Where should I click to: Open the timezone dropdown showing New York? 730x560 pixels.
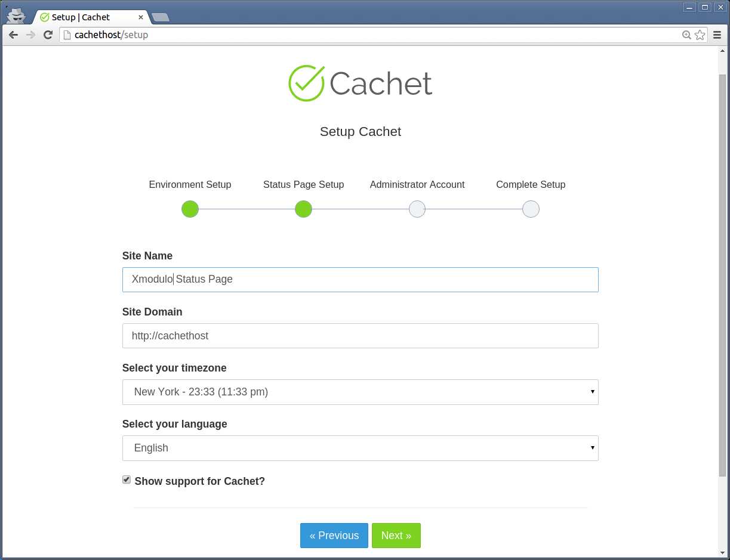click(x=361, y=392)
